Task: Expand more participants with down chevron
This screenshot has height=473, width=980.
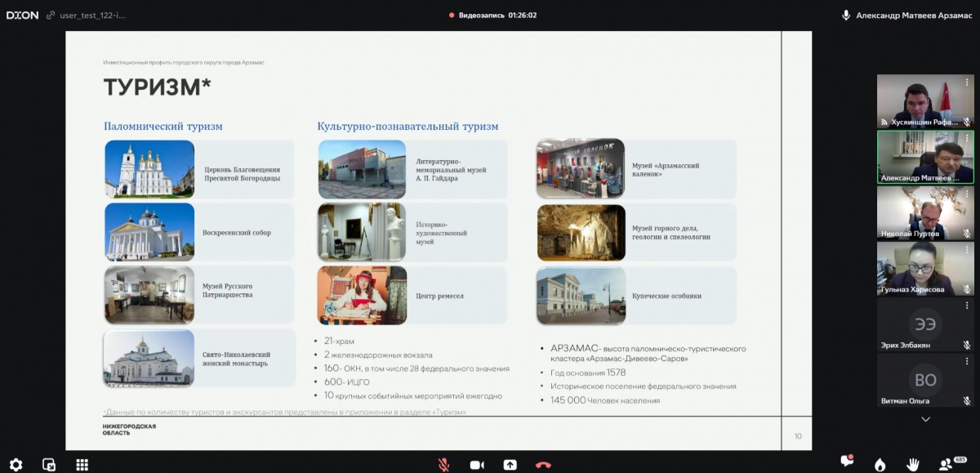Action: 925,419
